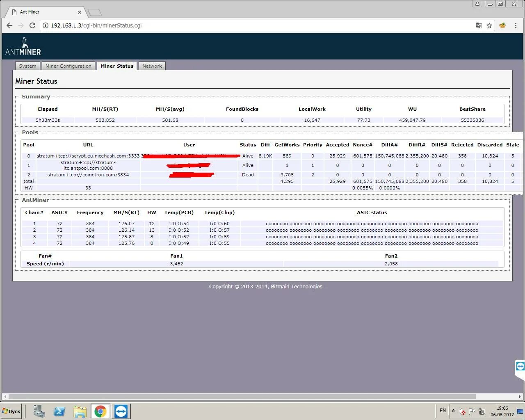Click the horizontal scrollbar at page bottom

pos(242,397)
